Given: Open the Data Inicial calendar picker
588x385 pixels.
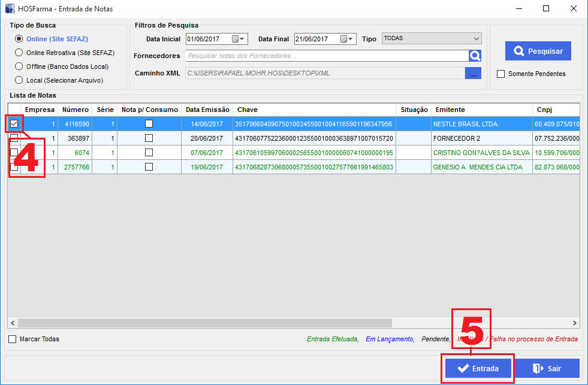Looking at the screenshot, I should 239,39.
